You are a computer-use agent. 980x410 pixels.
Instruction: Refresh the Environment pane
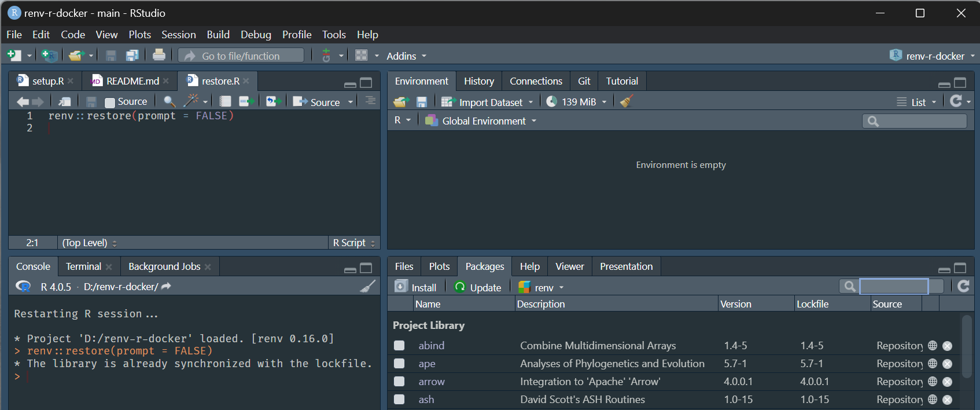click(956, 101)
